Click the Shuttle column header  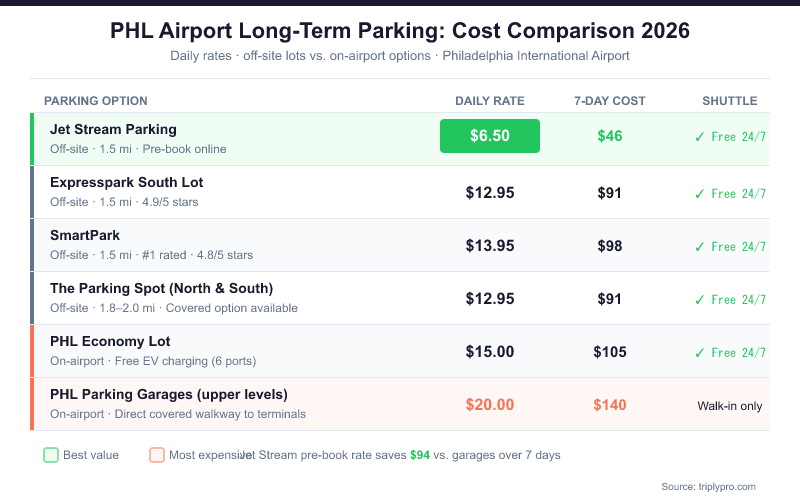[730, 101]
